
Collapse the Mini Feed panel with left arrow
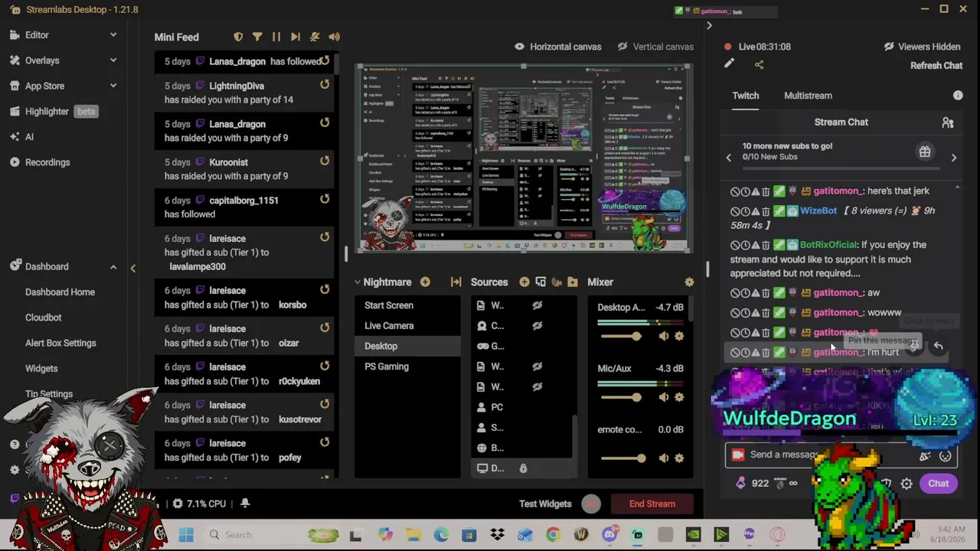[132, 269]
